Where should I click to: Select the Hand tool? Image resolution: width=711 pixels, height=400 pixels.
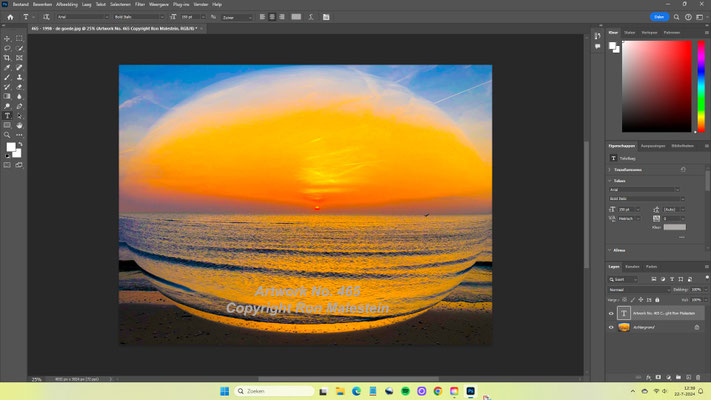click(19, 125)
